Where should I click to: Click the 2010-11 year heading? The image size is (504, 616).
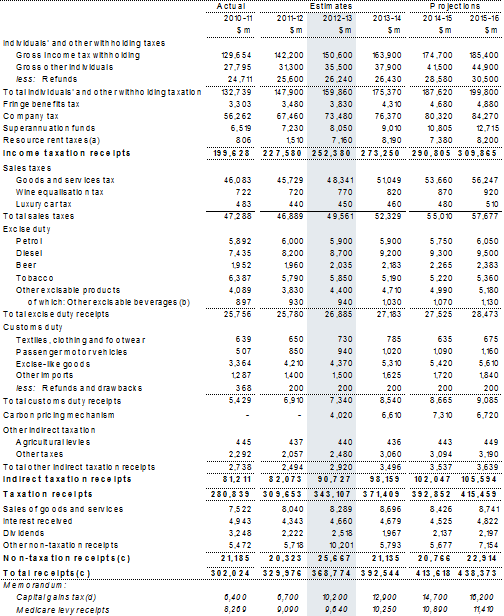[x=238, y=18]
